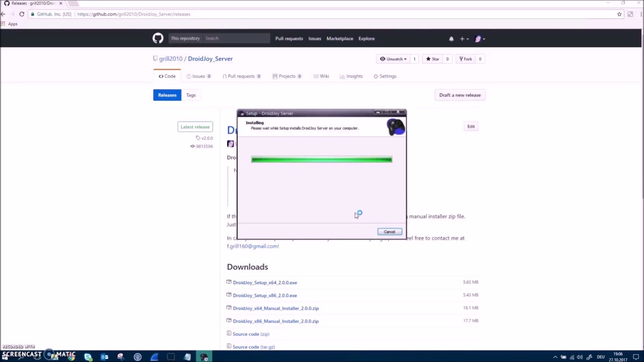Bookmark this page with the star icon

click(x=619, y=14)
